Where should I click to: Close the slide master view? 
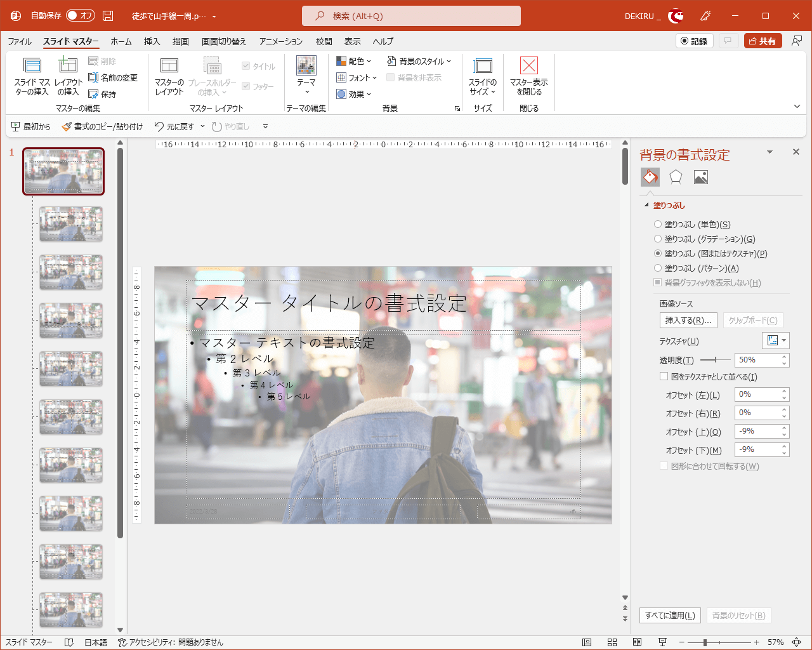pos(528,77)
